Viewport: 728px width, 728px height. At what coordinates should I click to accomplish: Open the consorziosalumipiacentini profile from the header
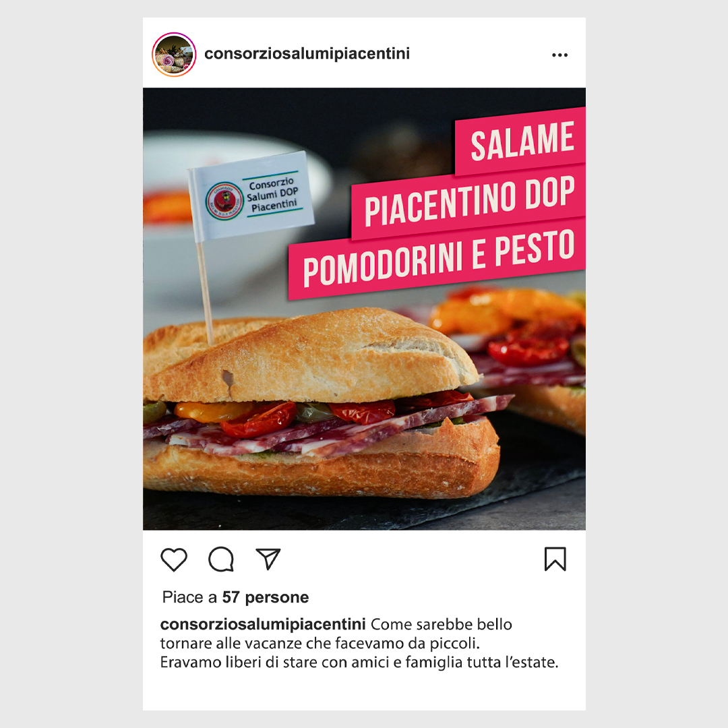tap(307, 54)
